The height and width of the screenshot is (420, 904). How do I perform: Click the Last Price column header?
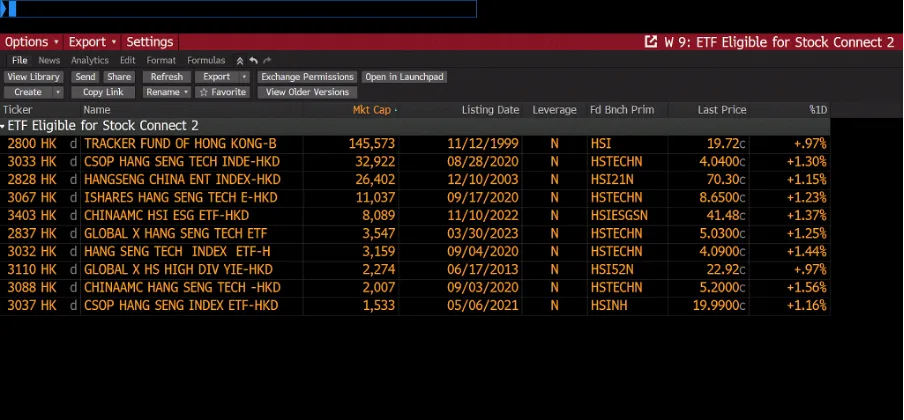click(722, 110)
